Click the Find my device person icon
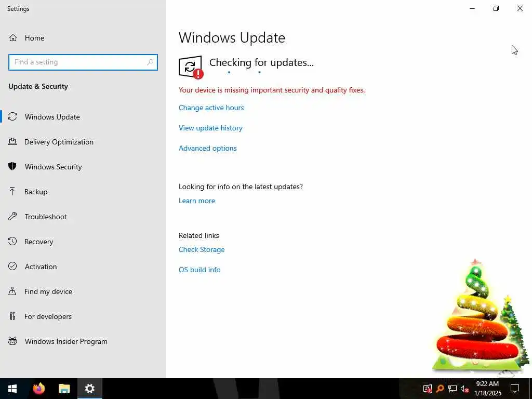 pyautogui.click(x=12, y=291)
